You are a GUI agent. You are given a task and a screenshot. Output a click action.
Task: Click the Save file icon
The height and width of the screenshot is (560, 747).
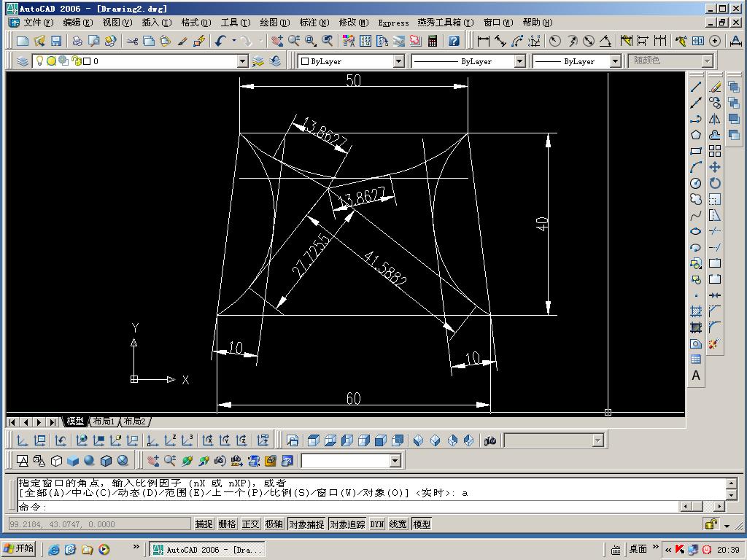[56, 41]
